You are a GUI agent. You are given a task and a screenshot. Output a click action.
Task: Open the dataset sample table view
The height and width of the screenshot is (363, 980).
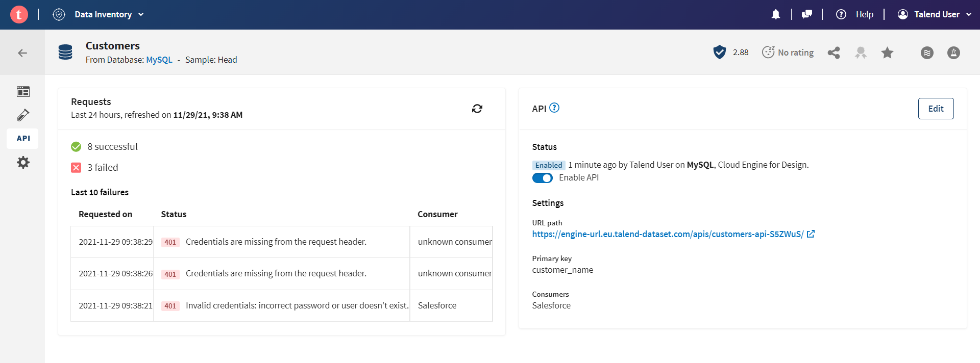click(23, 91)
